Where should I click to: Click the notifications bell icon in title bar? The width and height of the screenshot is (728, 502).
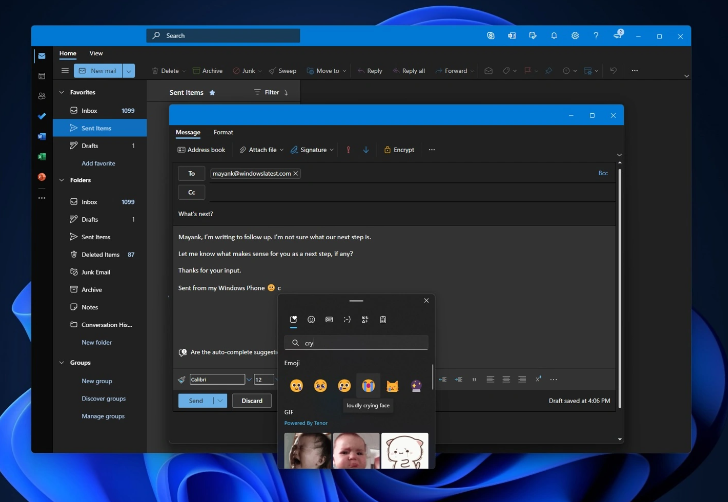554,35
